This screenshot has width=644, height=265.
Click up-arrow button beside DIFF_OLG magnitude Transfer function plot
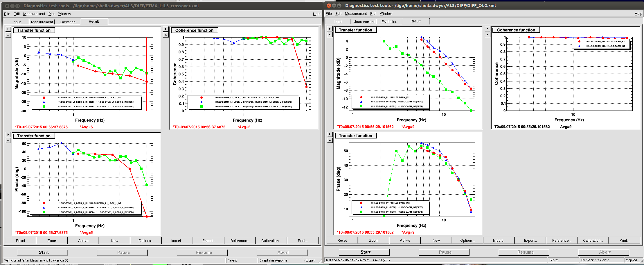tap(330, 35)
